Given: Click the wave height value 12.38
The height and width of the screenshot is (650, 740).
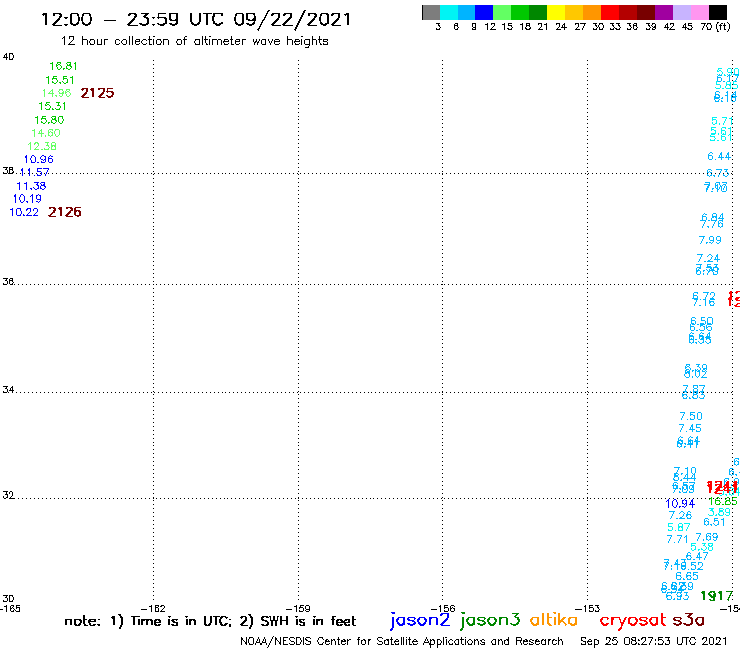Looking at the screenshot, I should point(42,146).
